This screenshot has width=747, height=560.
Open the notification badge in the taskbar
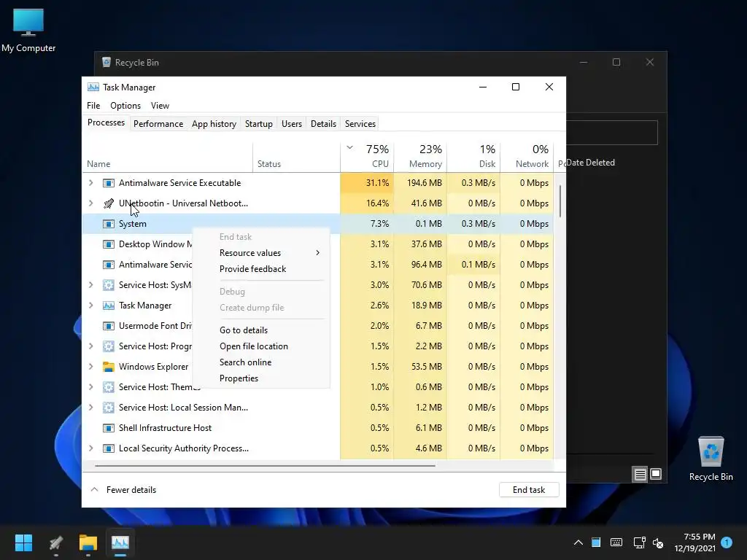tap(727, 542)
